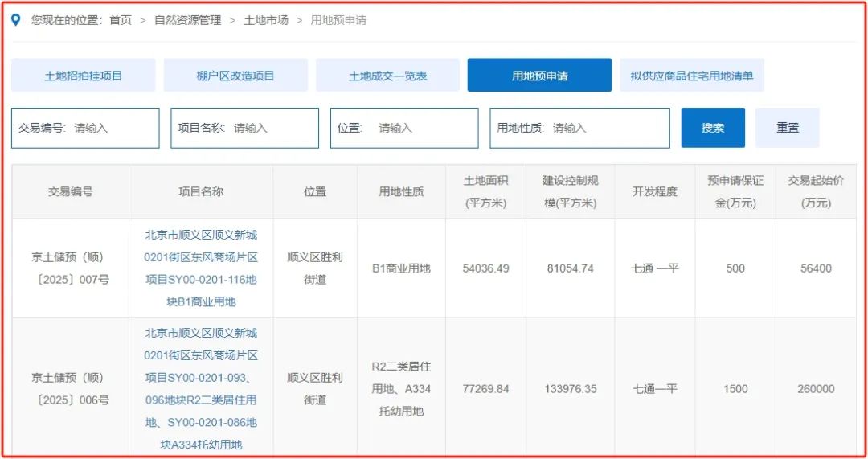
Task: Switch to 土地招拍挂项目 tab
Action: pyautogui.click(x=84, y=76)
